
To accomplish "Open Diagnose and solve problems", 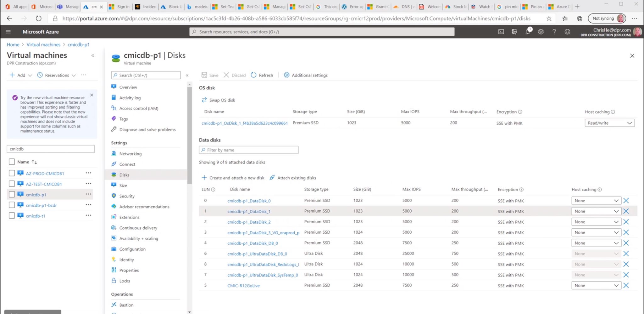I will click(147, 129).
